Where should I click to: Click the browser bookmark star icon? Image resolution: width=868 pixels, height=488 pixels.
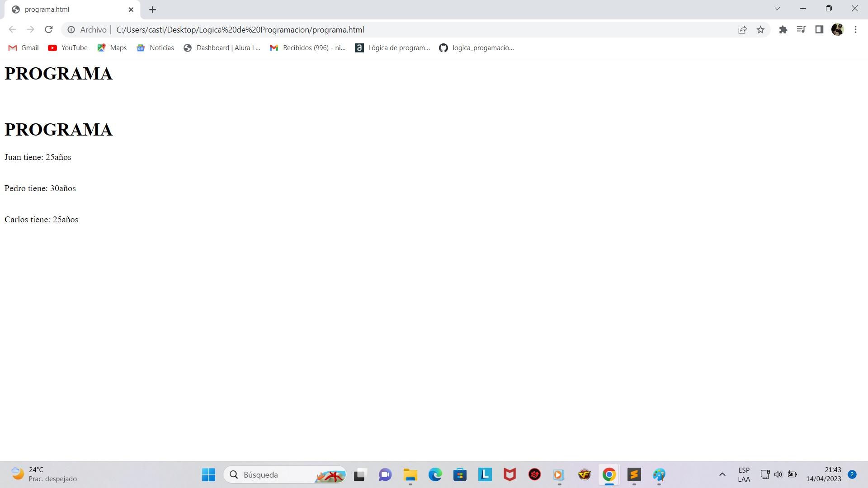point(761,29)
